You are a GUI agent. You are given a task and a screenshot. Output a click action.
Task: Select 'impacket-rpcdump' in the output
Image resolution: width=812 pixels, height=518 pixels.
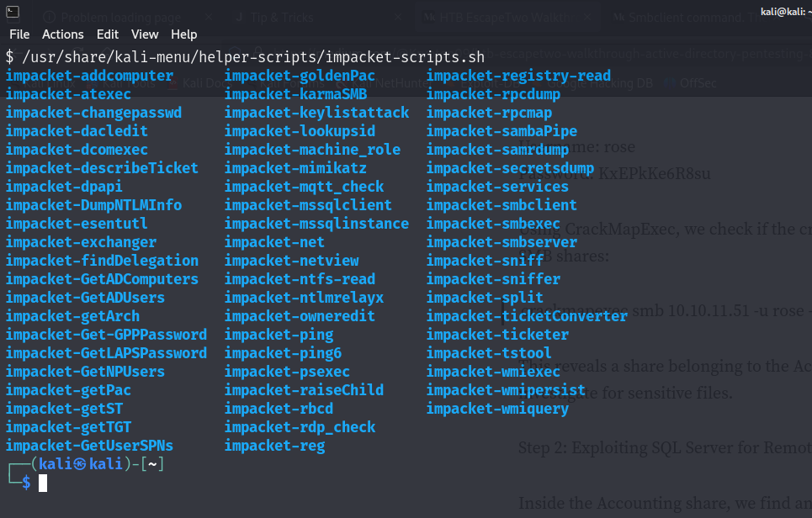494,94
